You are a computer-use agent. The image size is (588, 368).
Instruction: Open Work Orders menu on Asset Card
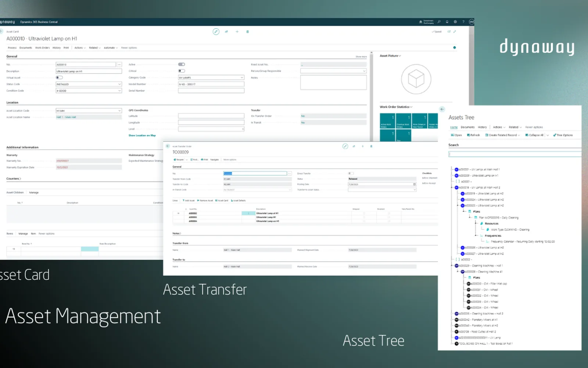(x=42, y=48)
